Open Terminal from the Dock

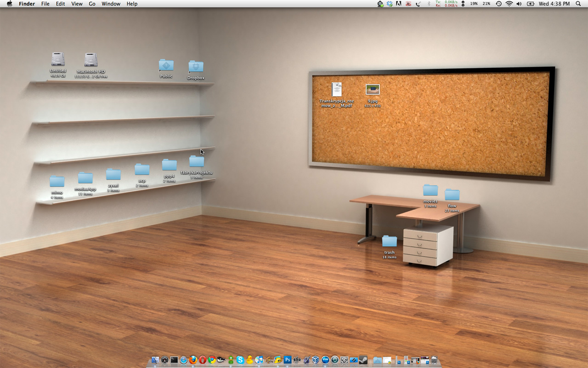[x=174, y=360]
